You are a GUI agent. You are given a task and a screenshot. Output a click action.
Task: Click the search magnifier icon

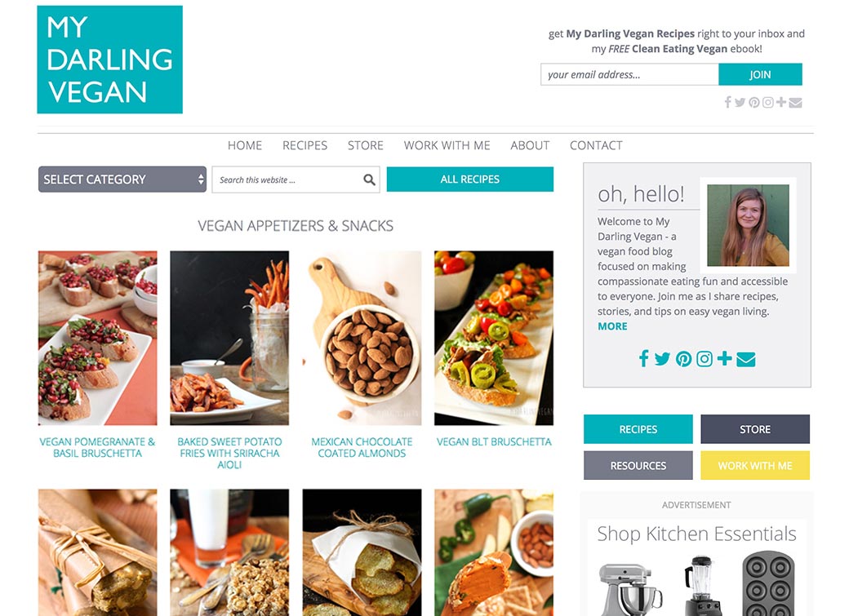(369, 179)
